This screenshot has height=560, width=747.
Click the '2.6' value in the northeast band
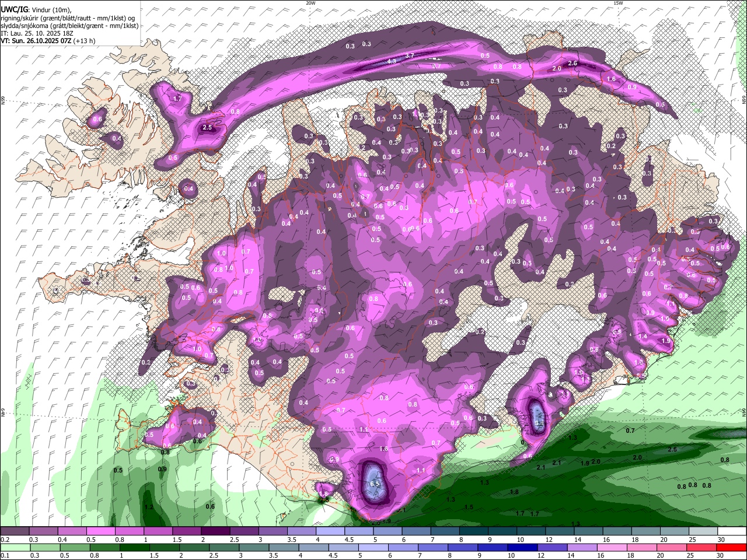(573, 64)
